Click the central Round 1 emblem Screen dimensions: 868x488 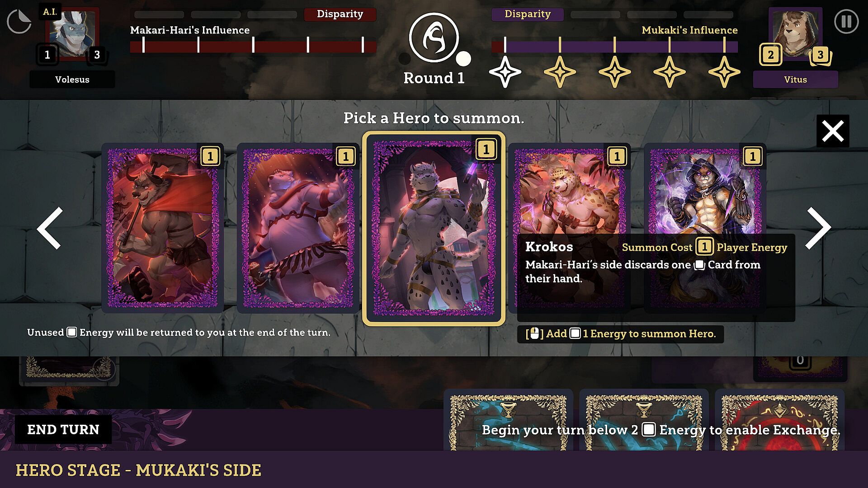pos(434,38)
